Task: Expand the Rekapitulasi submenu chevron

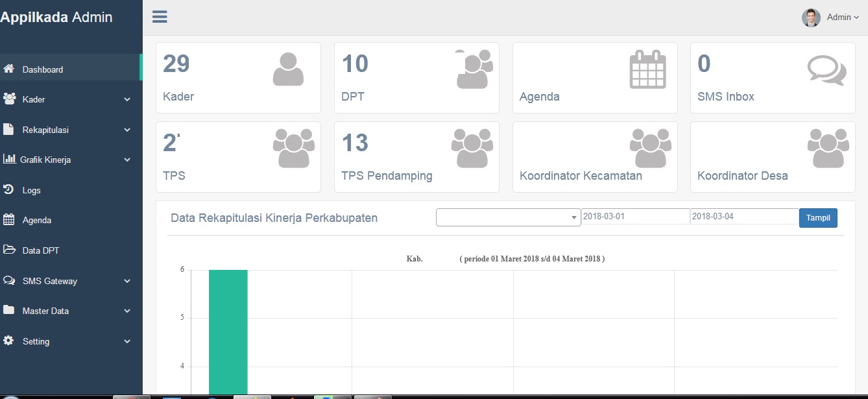Action: [127, 130]
